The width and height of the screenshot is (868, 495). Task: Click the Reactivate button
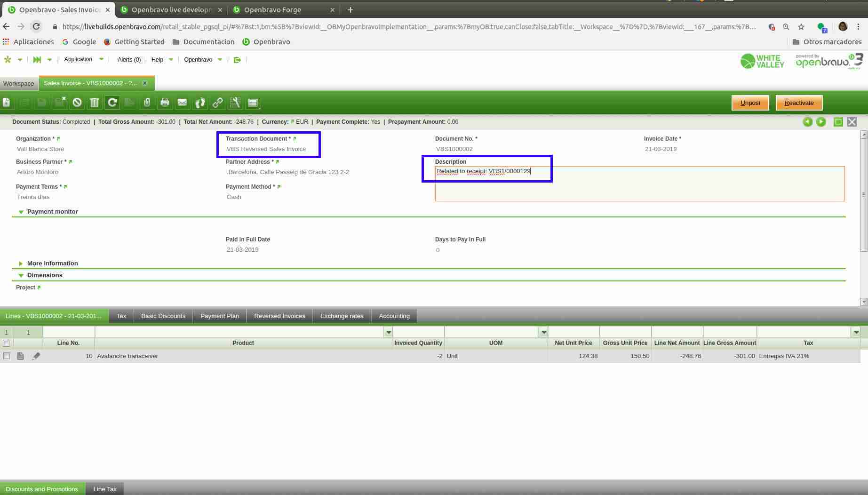(x=798, y=103)
